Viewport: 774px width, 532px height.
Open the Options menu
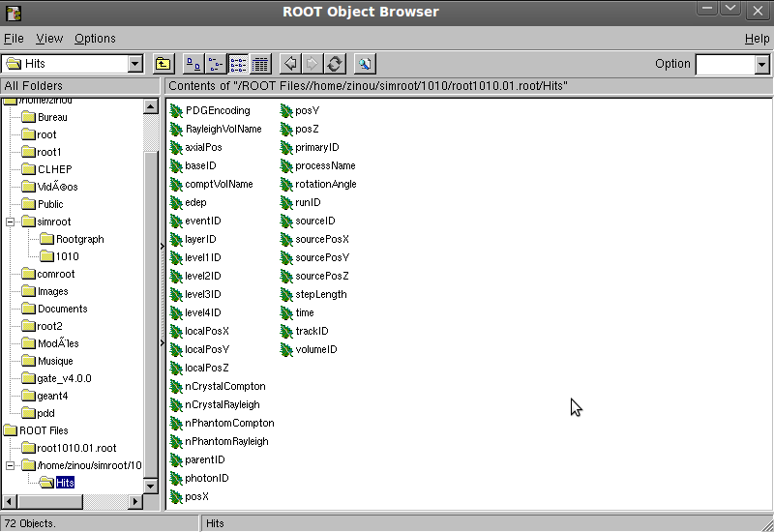click(95, 39)
